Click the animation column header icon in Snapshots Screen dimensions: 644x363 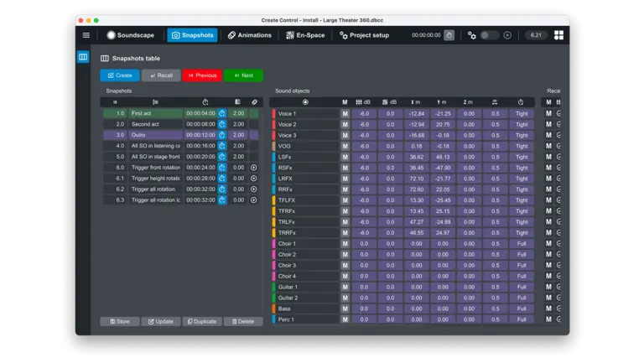pos(254,102)
